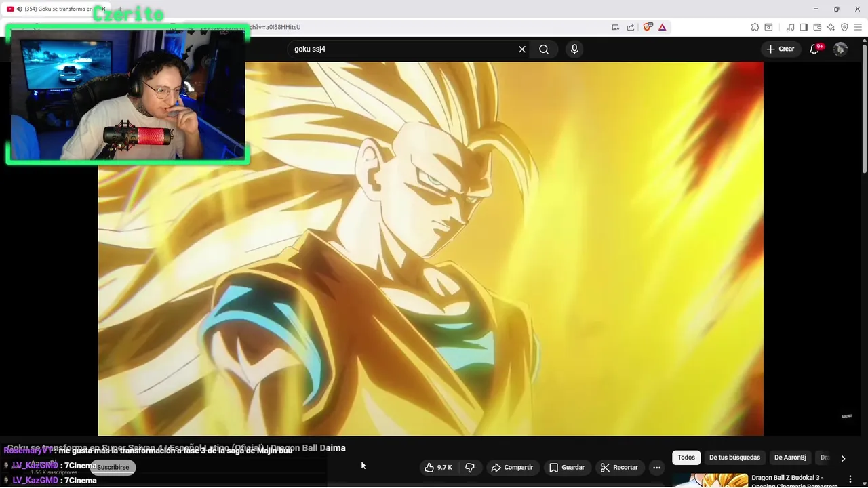This screenshot has height=488, width=868.
Task: Open the browser hamburger main menu
Action: click(858, 27)
